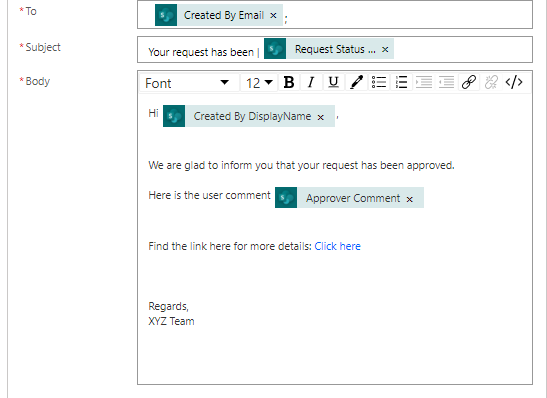Insert a hyperlink with the link icon
This screenshot has height=398, width=547.
[x=469, y=83]
